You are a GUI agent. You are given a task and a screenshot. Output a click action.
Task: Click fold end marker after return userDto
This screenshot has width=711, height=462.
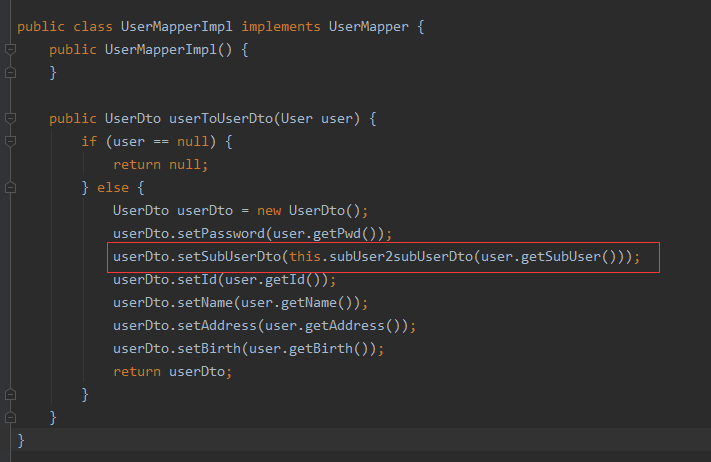[x=10, y=395]
